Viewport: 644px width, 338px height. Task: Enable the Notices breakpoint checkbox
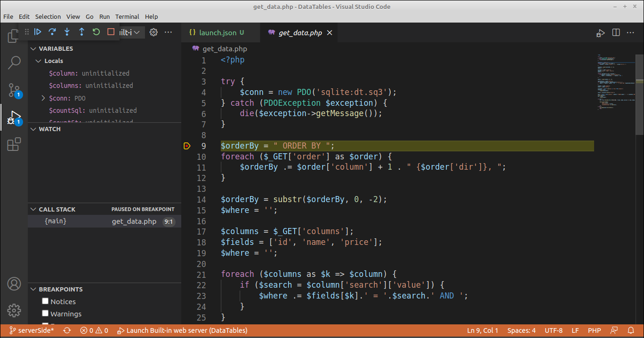(x=45, y=301)
